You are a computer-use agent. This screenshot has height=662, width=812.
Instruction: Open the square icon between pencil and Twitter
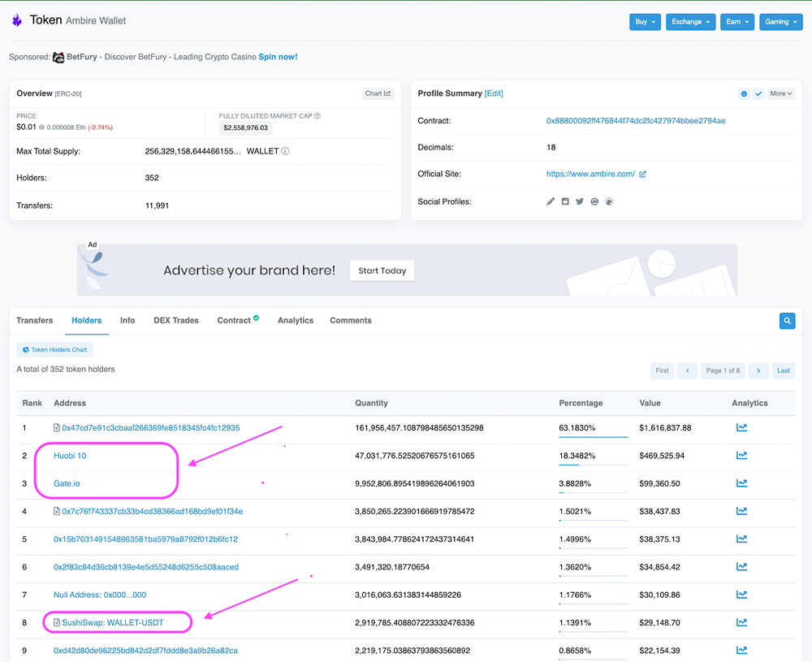(x=565, y=201)
